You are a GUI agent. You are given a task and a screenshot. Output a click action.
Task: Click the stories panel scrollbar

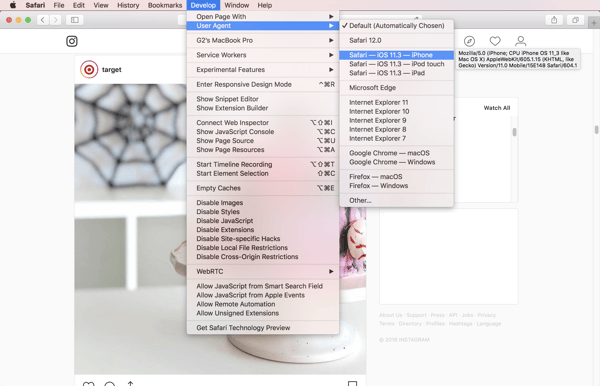coord(514,132)
